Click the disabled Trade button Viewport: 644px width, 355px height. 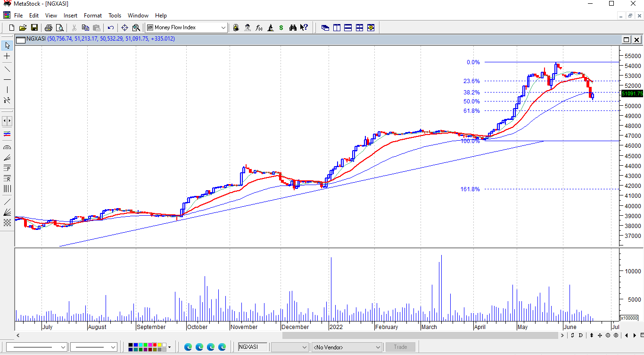(400, 347)
